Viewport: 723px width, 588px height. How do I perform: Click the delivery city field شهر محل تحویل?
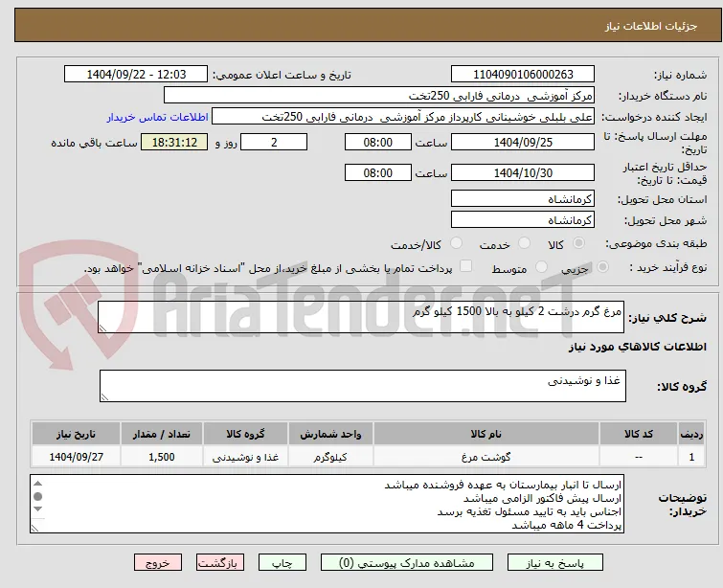click(x=523, y=220)
